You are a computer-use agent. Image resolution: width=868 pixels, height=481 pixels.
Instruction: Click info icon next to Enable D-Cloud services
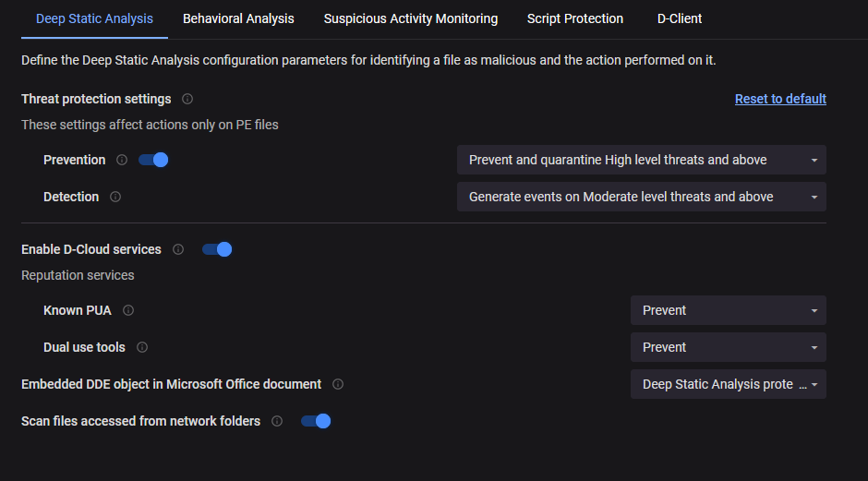(178, 249)
